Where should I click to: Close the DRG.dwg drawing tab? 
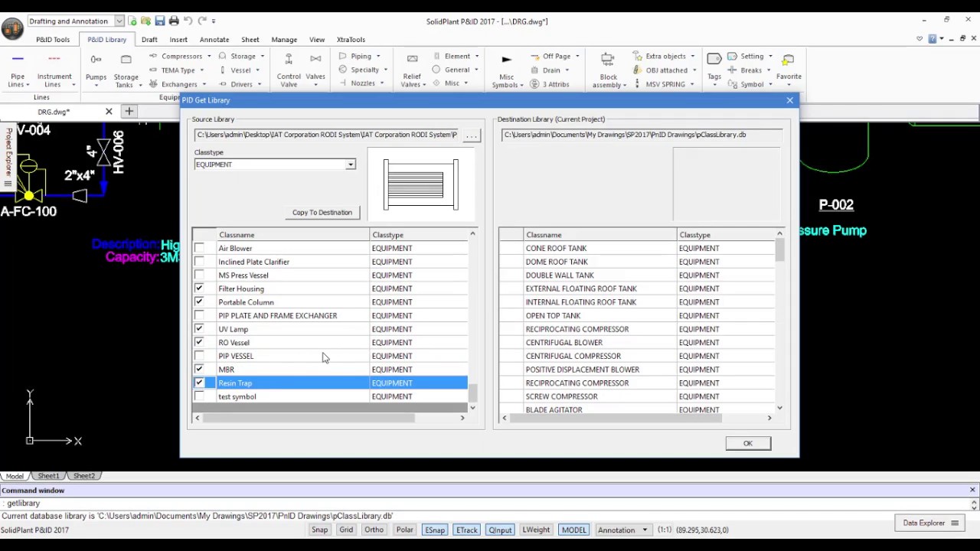pos(109,112)
